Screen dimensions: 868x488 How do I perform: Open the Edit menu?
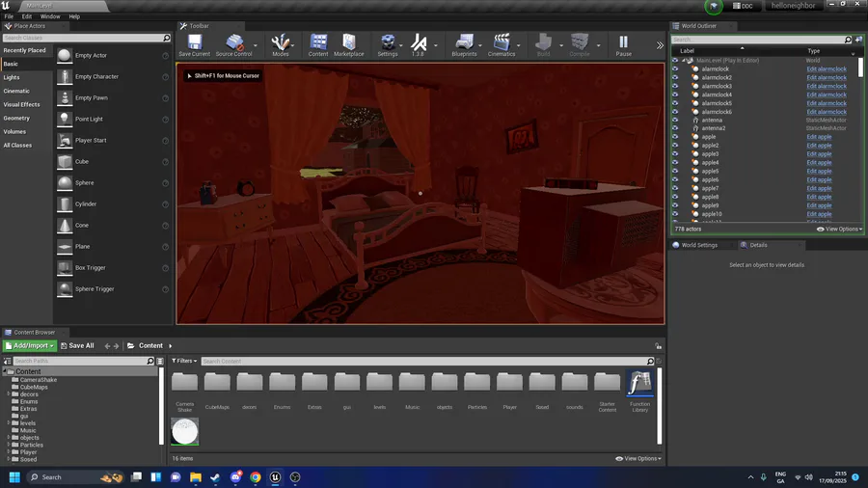pyautogui.click(x=27, y=16)
